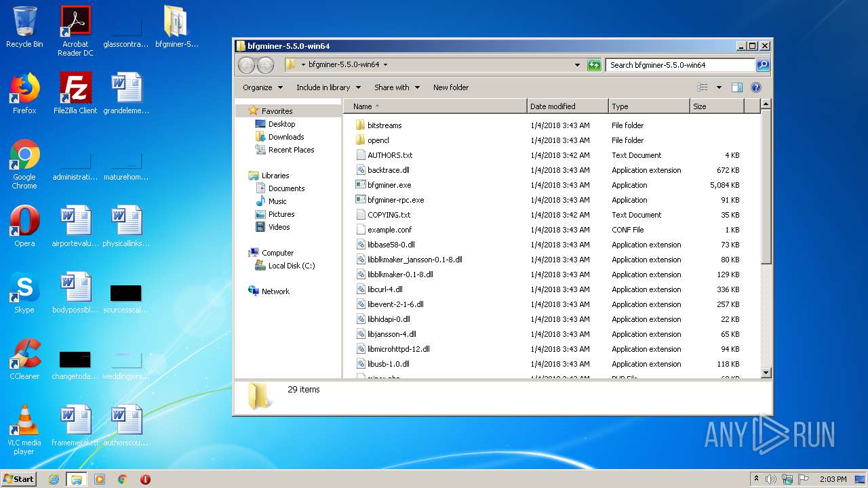Image resolution: width=868 pixels, height=488 pixels.
Task: Open Internet Explorer from taskbar
Action: pos(54,479)
